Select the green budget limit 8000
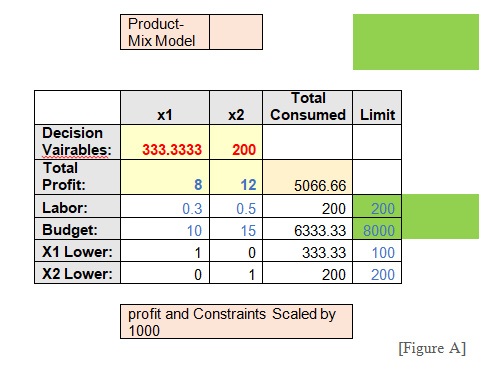Image resolution: width=479 pixels, height=366 pixels. pyautogui.click(x=377, y=229)
